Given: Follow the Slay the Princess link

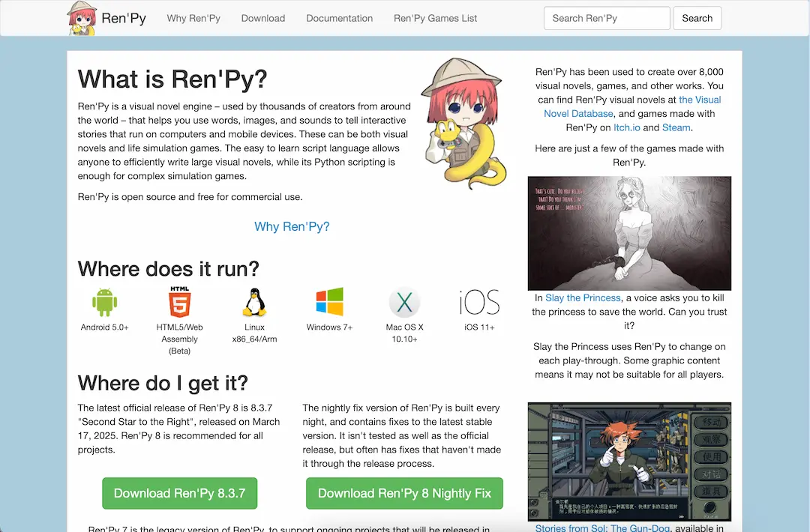Looking at the screenshot, I should 582,297.
